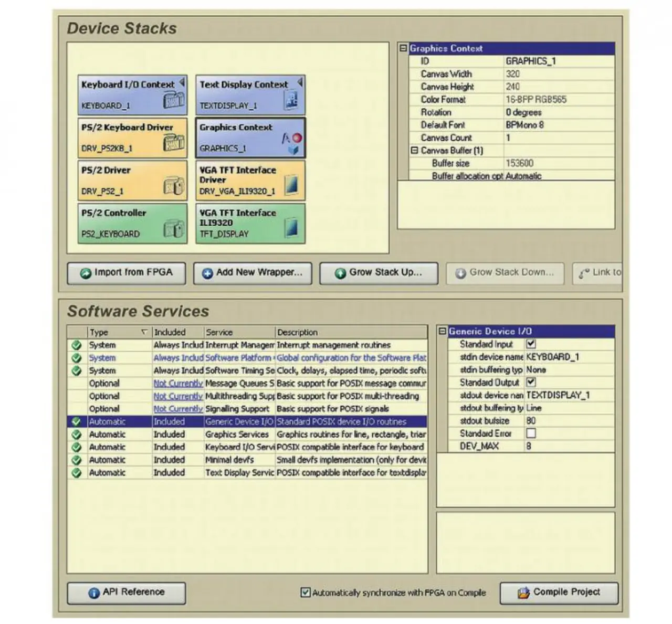Image resolution: width=672 pixels, height=624 pixels.
Task: Click Not Currently link for Multithreading Support
Action: (178, 396)
